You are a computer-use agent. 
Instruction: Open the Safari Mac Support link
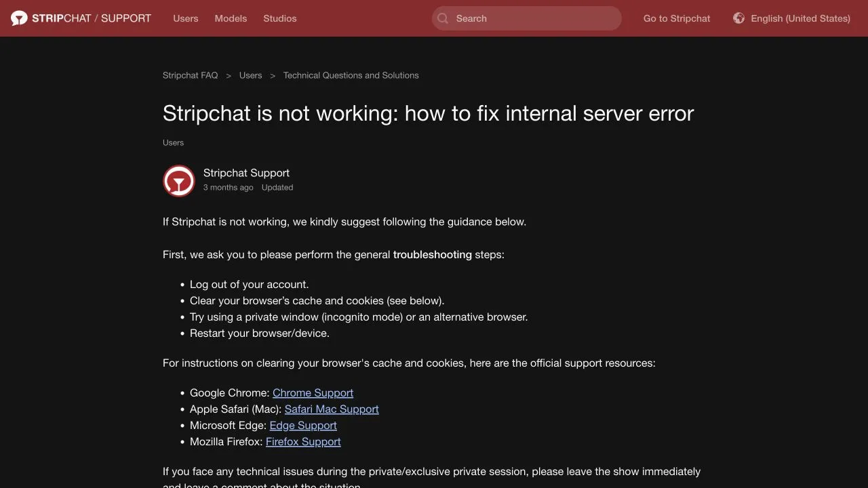coord(332,409)
